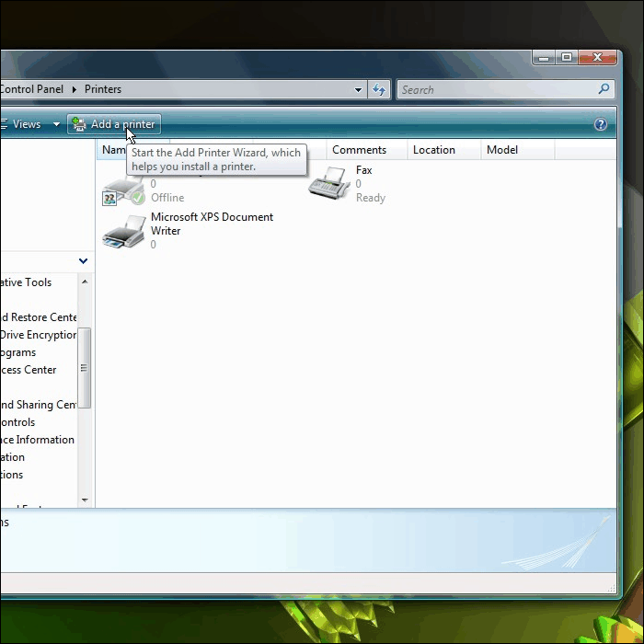Click the magnifier icon in the search box
The width and height of the screenshot is (644, 644).
pyautogui.click(x=604, y=89)
